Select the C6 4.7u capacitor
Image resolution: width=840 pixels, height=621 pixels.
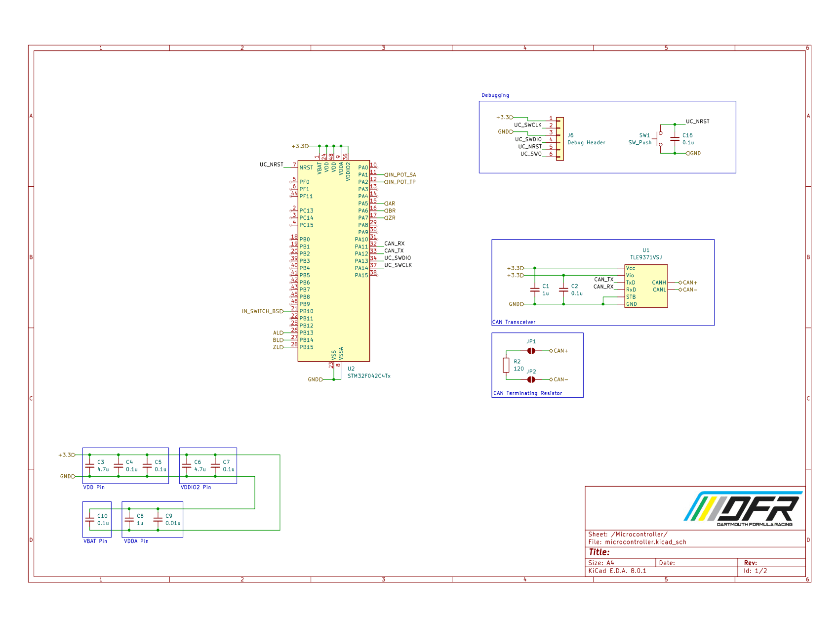186,465
